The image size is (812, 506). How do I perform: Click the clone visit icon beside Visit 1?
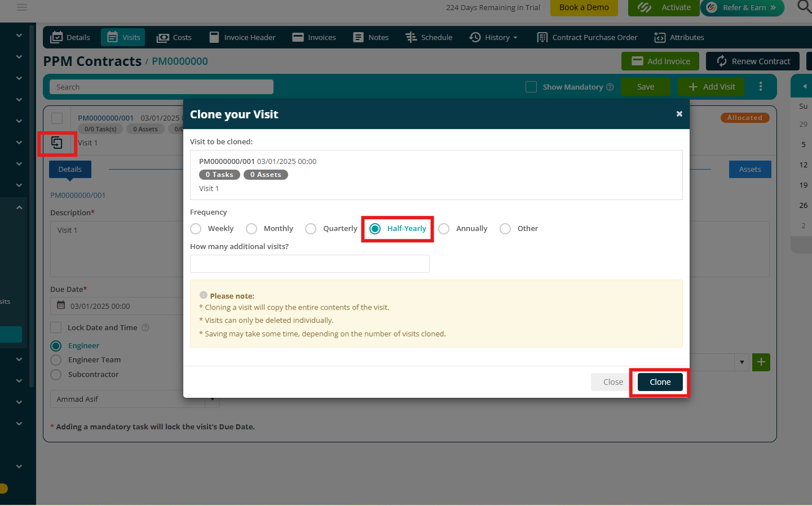pos(57,143)
